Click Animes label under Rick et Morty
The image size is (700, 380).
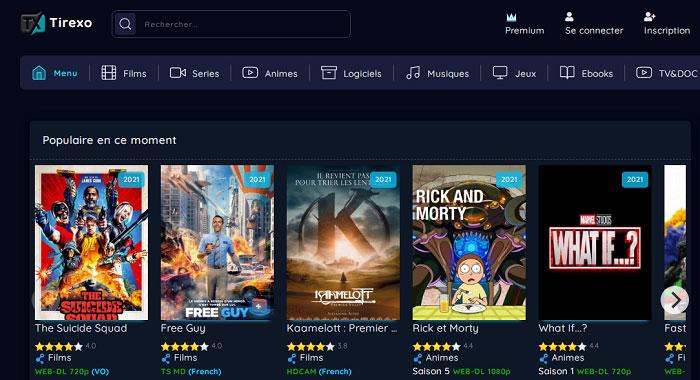[442, 358]
